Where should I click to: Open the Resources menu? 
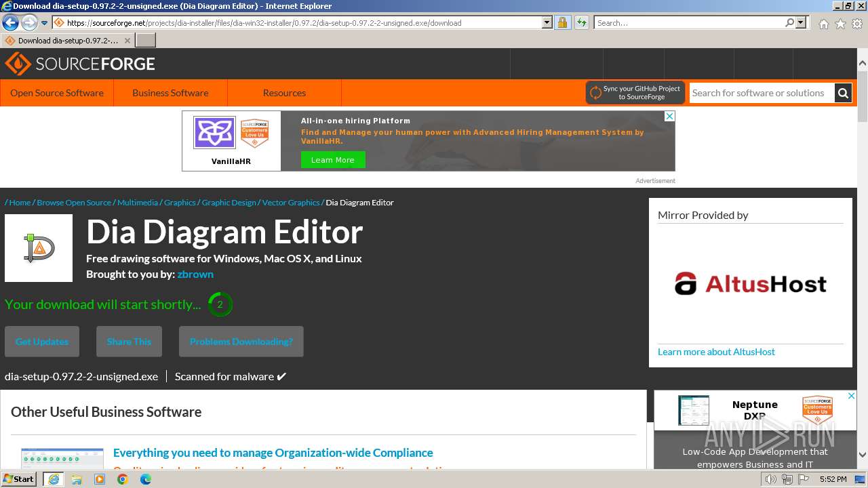[x=284, y=93]
